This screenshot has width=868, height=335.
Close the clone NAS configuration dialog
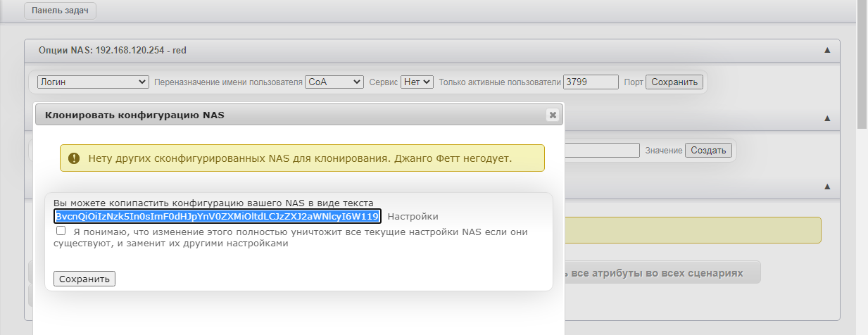pyautogui.click(x=553, y=115)
